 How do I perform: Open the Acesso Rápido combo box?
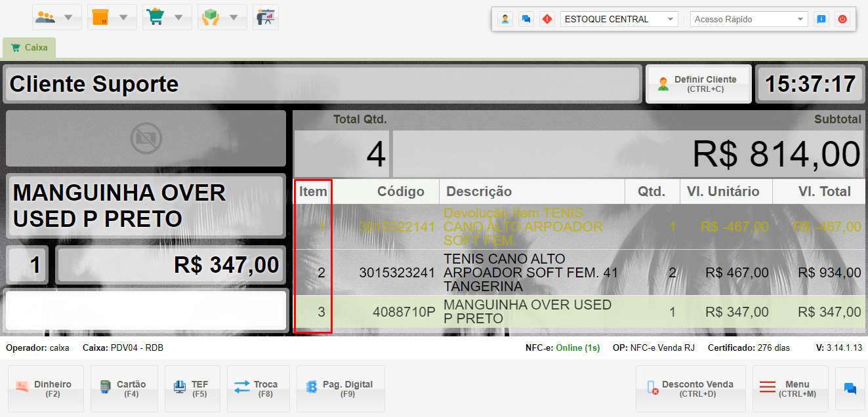[749, 19]
